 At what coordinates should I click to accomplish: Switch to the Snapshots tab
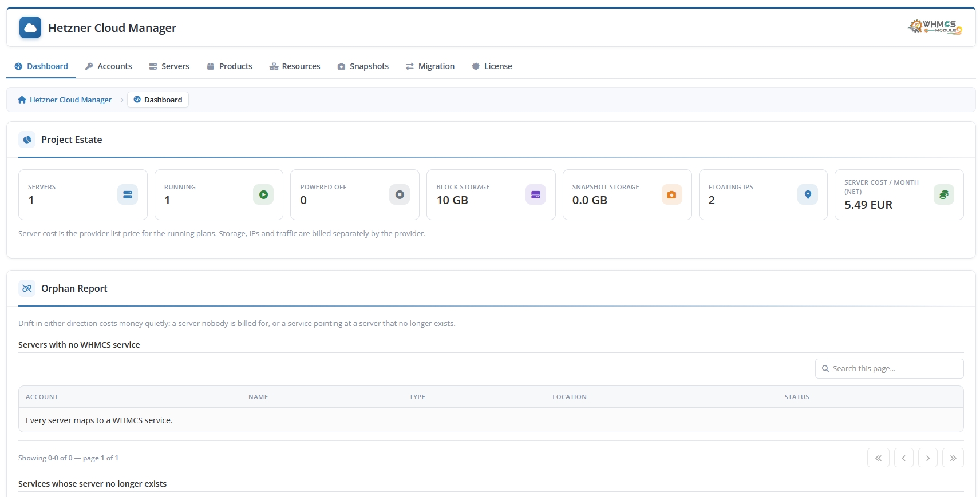tap(363, 66)
